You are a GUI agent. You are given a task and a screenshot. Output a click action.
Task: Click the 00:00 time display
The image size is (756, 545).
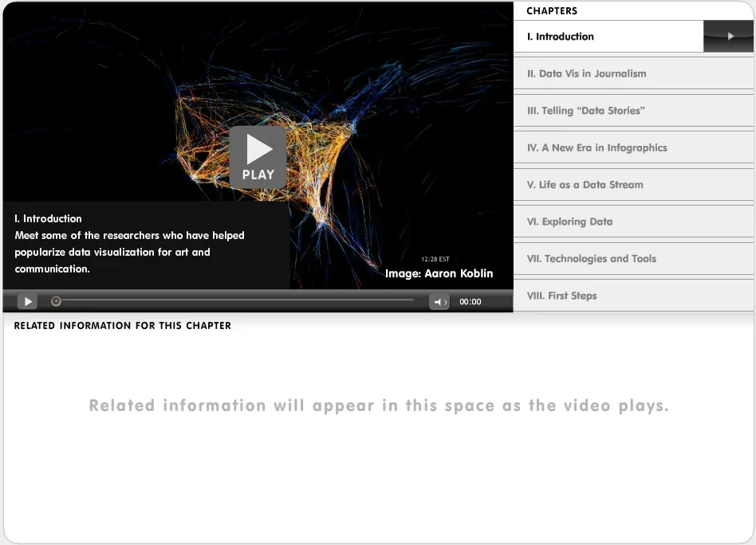coord(470,302)
